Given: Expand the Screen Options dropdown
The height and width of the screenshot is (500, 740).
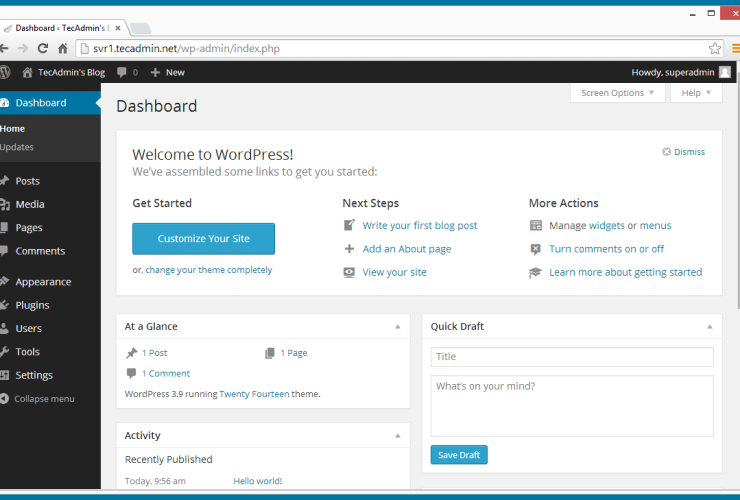Looking at the screenshot, I should [618, 93].
